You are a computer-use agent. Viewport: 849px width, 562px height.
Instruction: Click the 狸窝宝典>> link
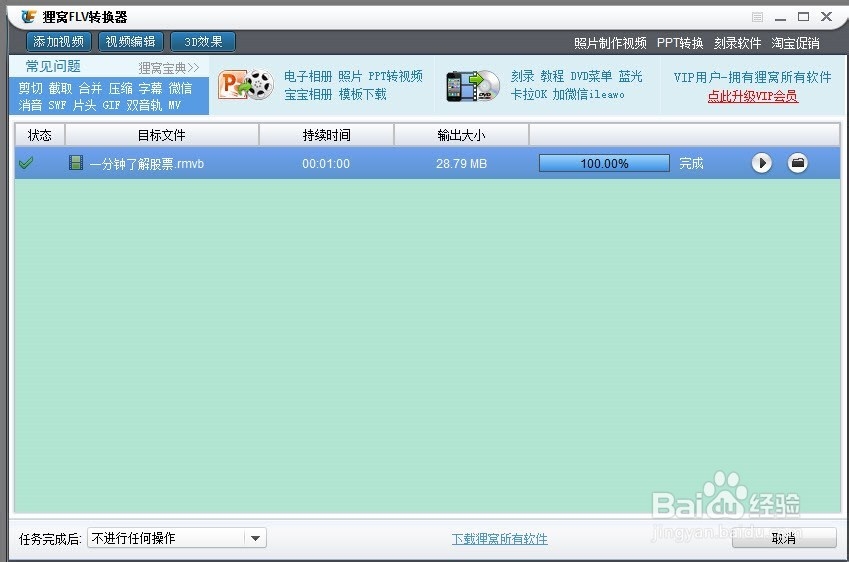coord(169,68)
